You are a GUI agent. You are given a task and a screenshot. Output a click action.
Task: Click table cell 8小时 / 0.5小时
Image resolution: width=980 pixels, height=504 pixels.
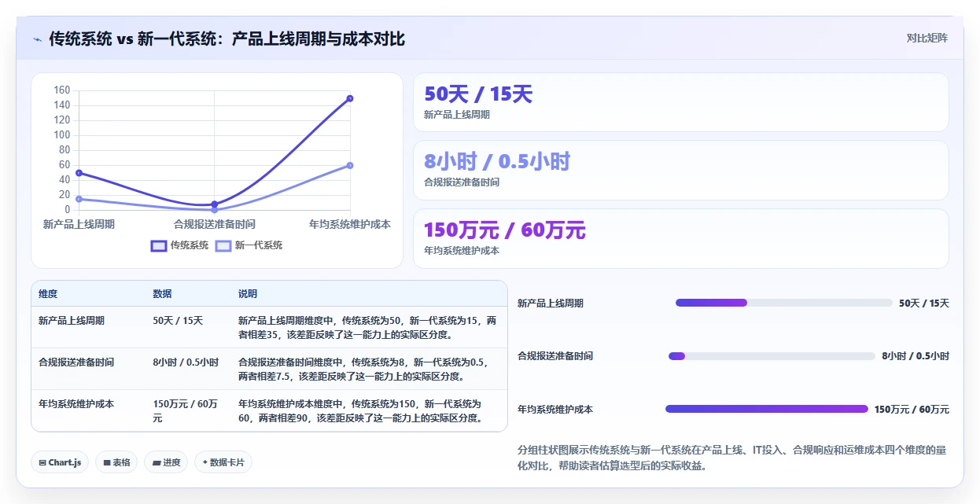point(186,362)
